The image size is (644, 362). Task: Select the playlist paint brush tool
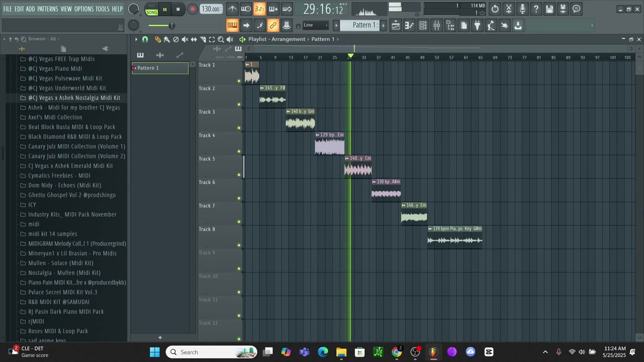click(167, 39)
